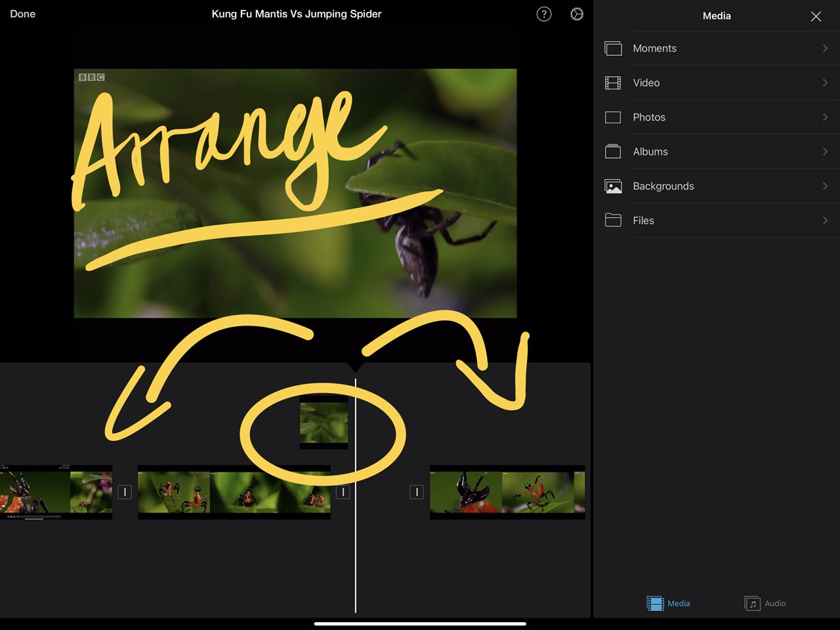Open Photos media category
This screenshot has height=630, width=840.
click(717, 117)
